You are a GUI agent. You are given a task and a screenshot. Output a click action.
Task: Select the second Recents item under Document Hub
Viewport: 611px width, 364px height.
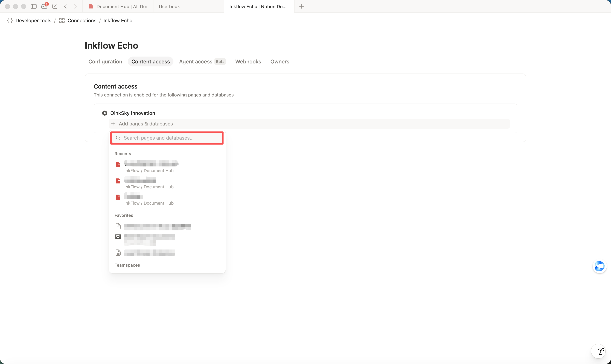167,183
